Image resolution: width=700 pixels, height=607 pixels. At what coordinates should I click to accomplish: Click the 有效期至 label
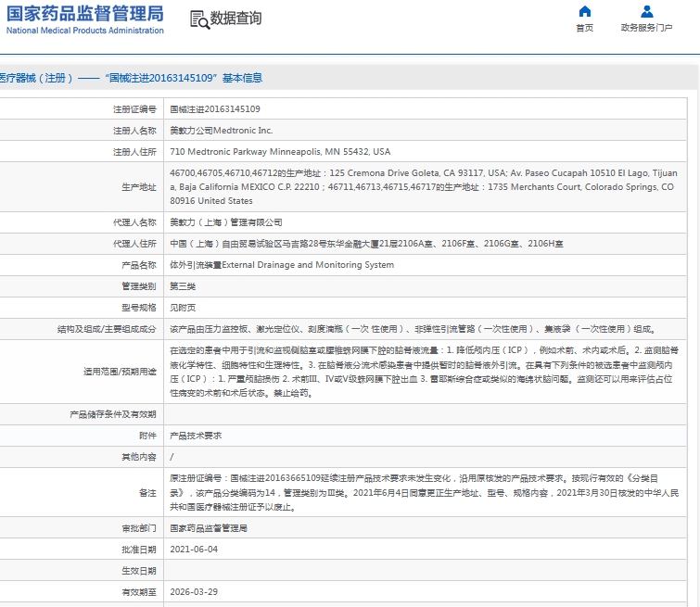(x=139, y=592)
